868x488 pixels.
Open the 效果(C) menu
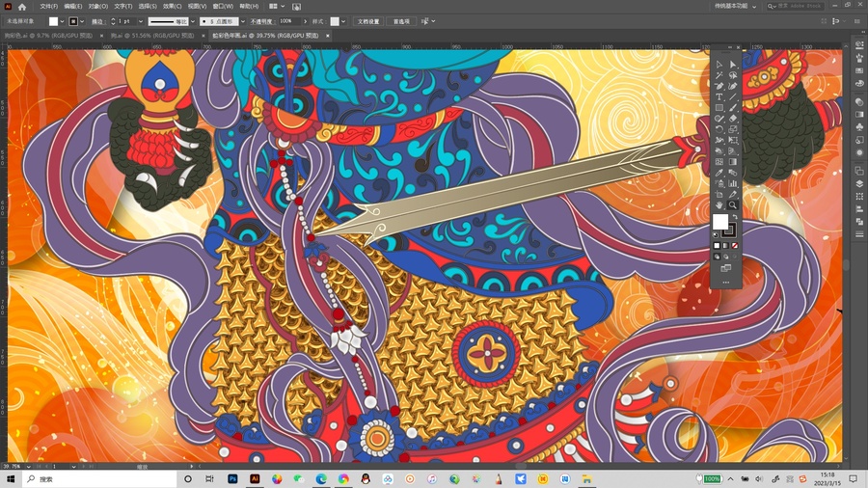172,6
